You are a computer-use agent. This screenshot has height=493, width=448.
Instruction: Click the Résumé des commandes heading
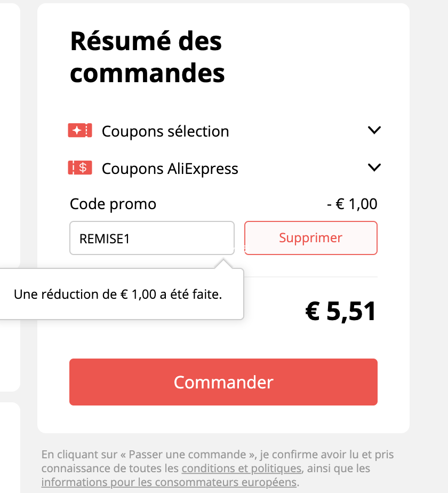tap(147, 57)
